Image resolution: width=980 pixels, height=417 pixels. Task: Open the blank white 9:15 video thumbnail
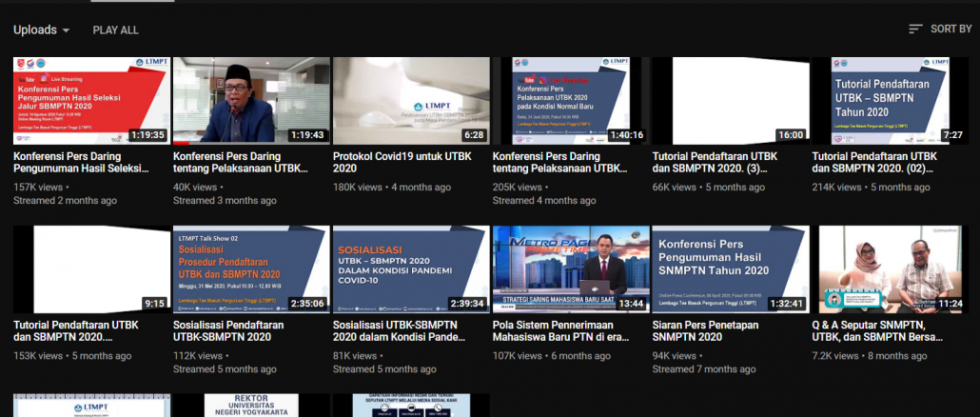92,269
